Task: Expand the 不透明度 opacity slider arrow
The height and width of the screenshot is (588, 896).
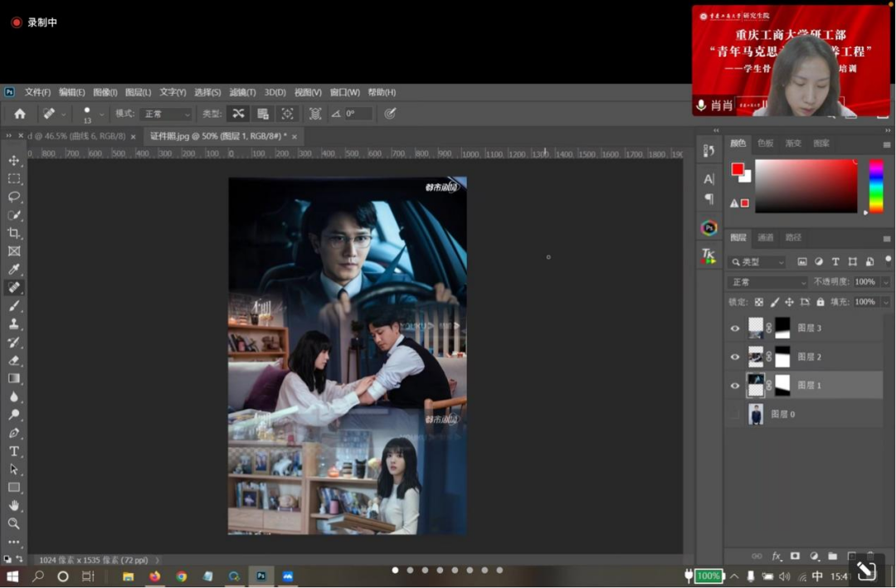Action: point(886,282)
